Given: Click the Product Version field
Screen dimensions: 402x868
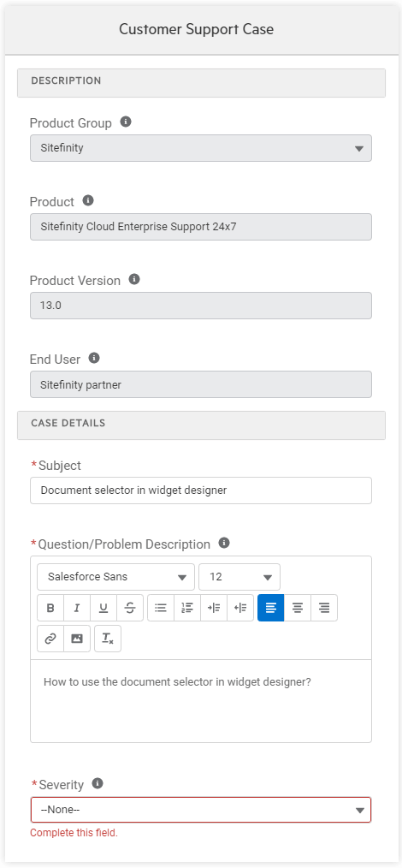Looking at the screenshot, I should pos(201,306).
